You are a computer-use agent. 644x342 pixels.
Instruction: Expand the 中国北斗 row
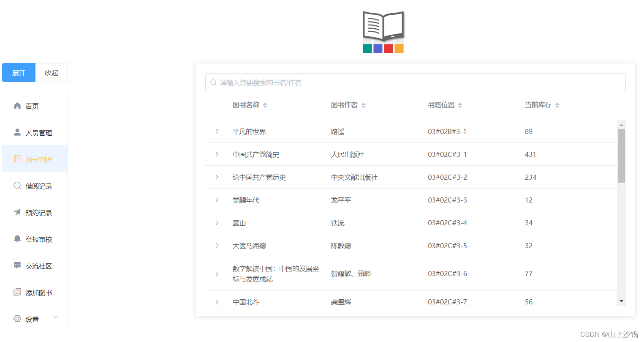click(217, 302)
